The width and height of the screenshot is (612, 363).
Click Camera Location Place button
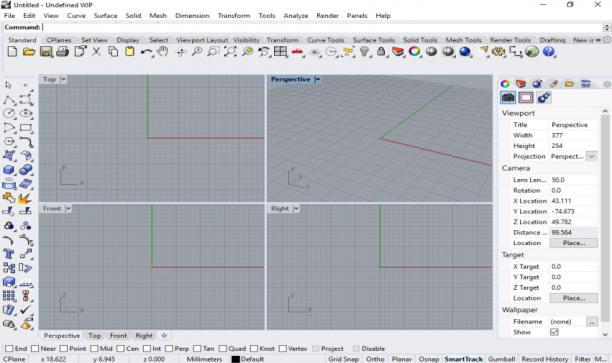(x=573, y=243)
